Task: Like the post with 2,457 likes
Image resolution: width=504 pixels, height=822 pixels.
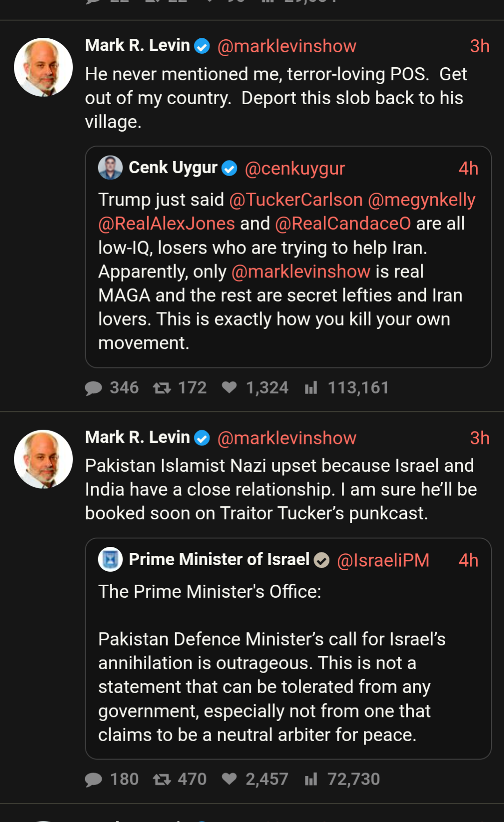Action: (x=229, y=779)
